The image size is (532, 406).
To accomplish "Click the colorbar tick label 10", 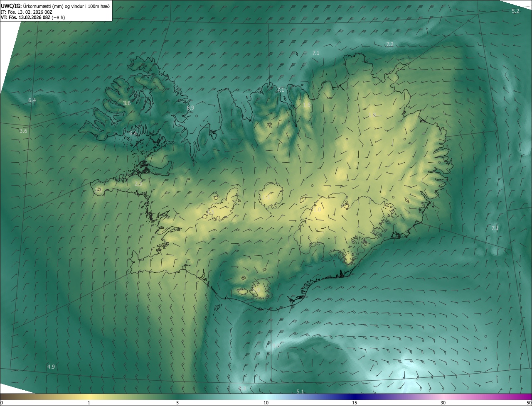I will tap(266, 403).
